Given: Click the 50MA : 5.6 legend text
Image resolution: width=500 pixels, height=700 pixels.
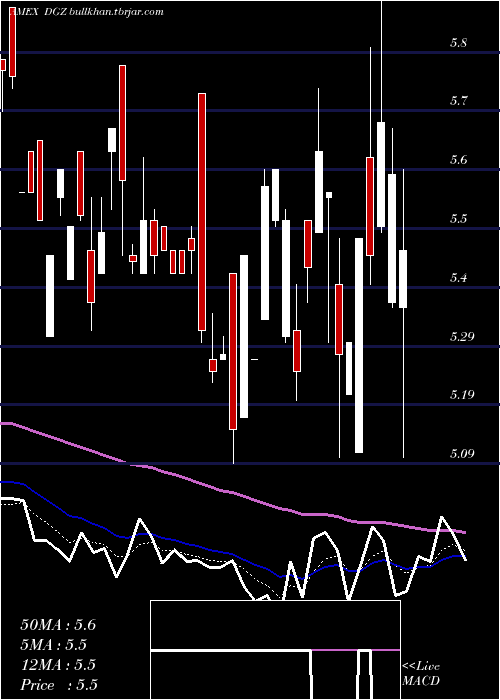Looking at the screenshot, I should (58, 625).
